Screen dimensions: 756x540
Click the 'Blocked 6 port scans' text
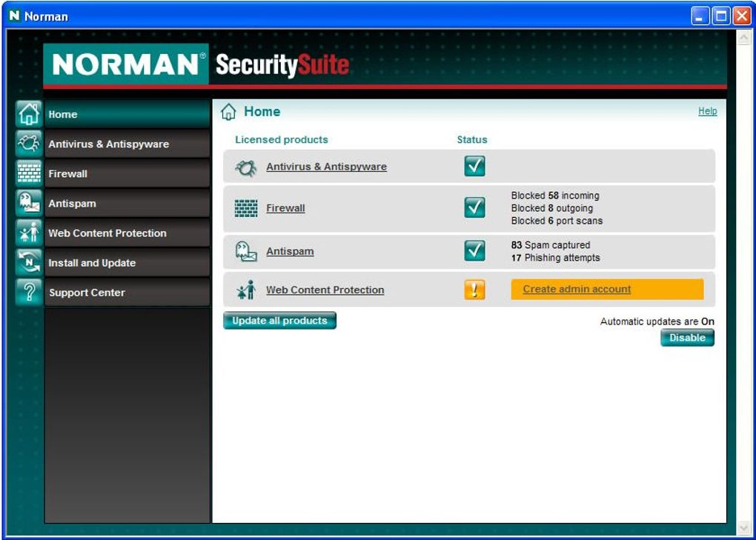point(557,221)
